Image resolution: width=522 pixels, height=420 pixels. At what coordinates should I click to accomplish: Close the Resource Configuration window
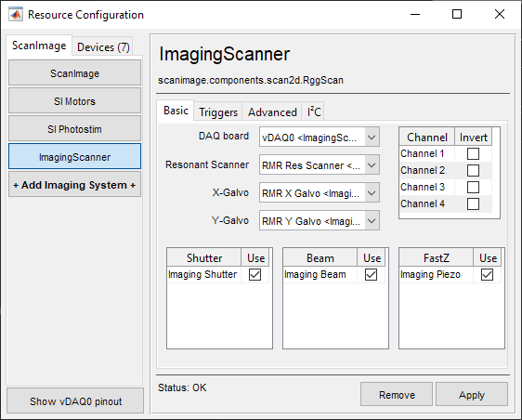[500, 14]
